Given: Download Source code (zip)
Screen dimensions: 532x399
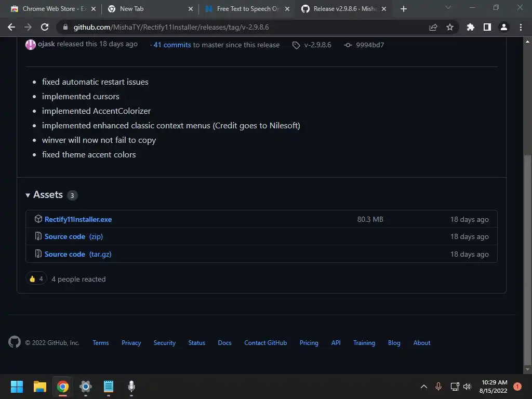Looking at the screenshot, I should (x=74, y=236).
